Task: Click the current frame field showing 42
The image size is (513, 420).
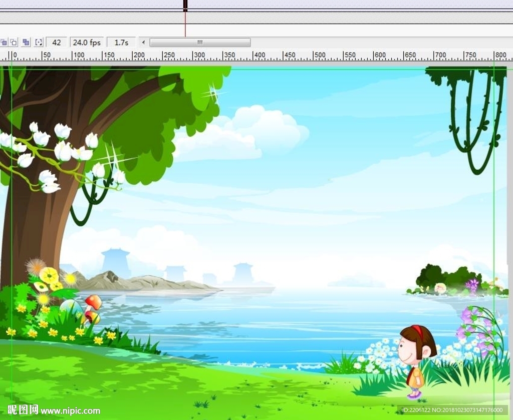Action: click(x=57, y=43)
